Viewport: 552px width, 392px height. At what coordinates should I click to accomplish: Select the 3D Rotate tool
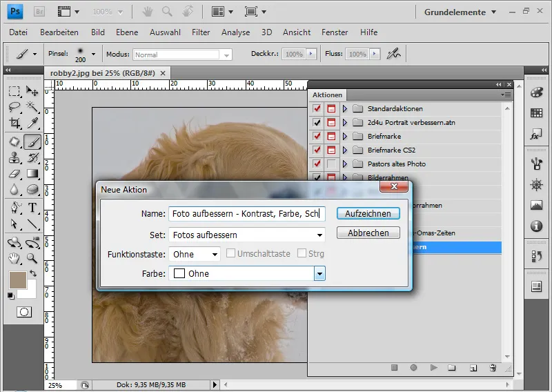coord(14,242)
